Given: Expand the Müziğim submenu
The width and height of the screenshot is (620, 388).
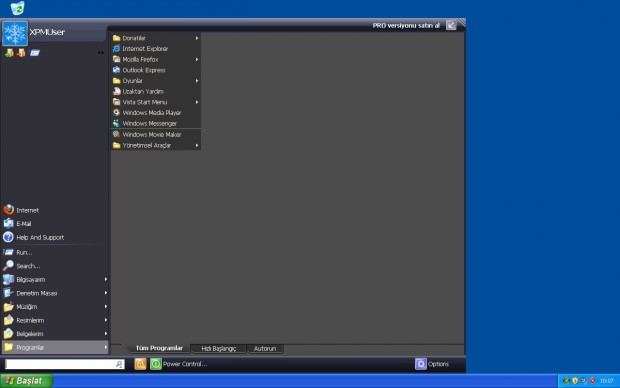Looking at the screenshot, I should point(55,307).
